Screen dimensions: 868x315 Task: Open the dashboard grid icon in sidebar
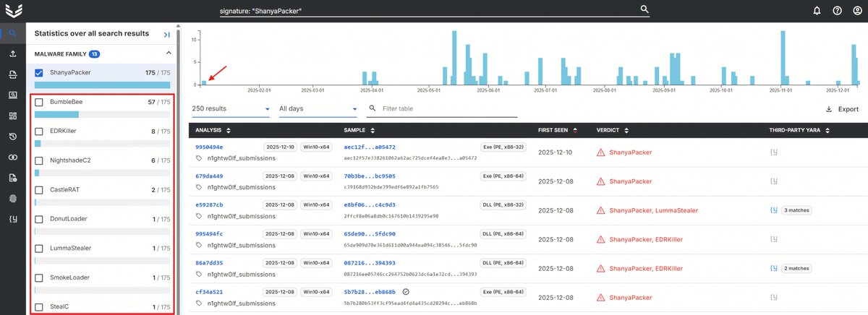pyautogui.click(x=12, y=116)
